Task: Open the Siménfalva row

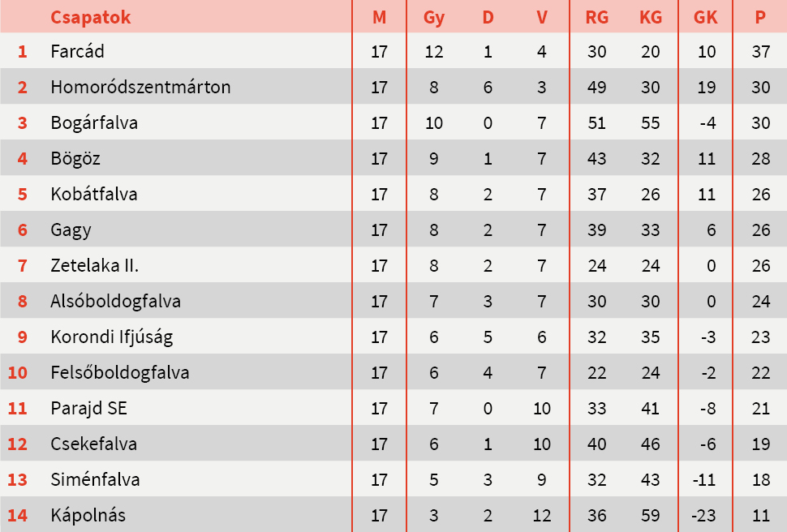Action: point(95,480)
